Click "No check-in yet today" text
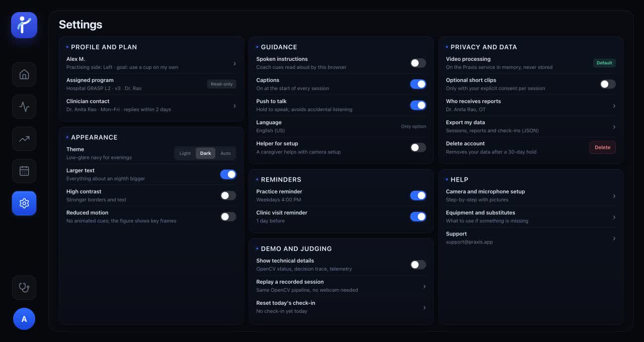Viewport: 644px width, 342px height. coord(282,311)
